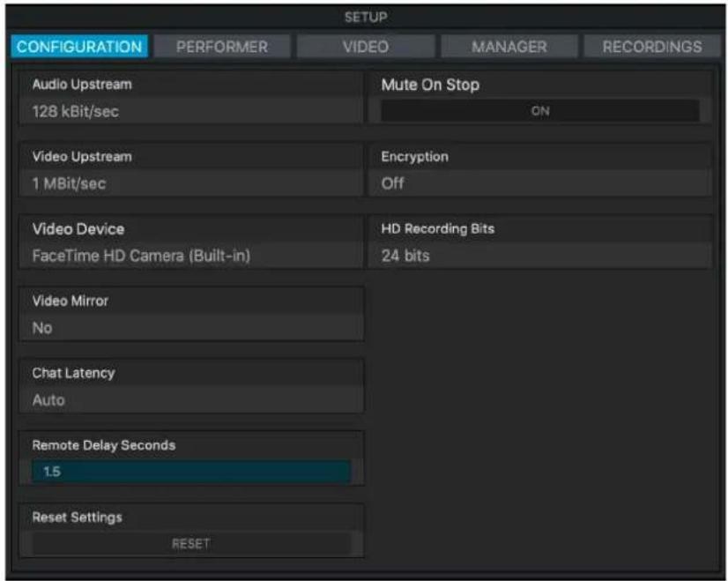This screenshot has width=728, height=581.
Task: Click the Video Device label
Action: (78, 229)
